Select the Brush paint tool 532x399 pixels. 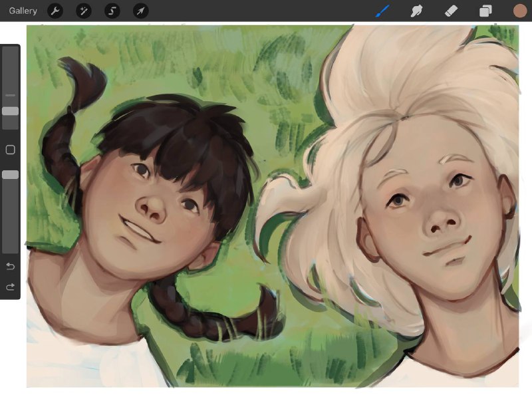tap(383, 11)
